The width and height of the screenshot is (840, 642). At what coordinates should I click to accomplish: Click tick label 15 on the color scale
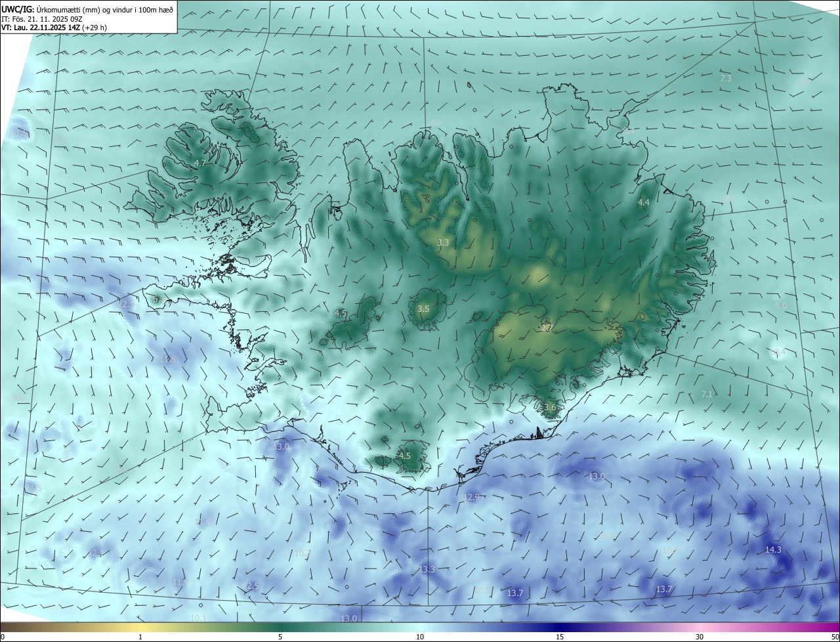[560, 637]
